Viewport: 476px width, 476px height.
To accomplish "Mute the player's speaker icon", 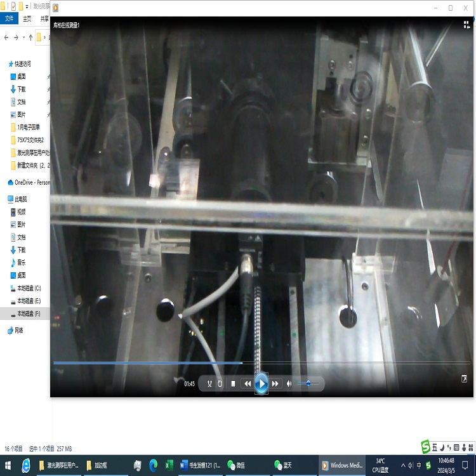I will (x=289, y=383).
